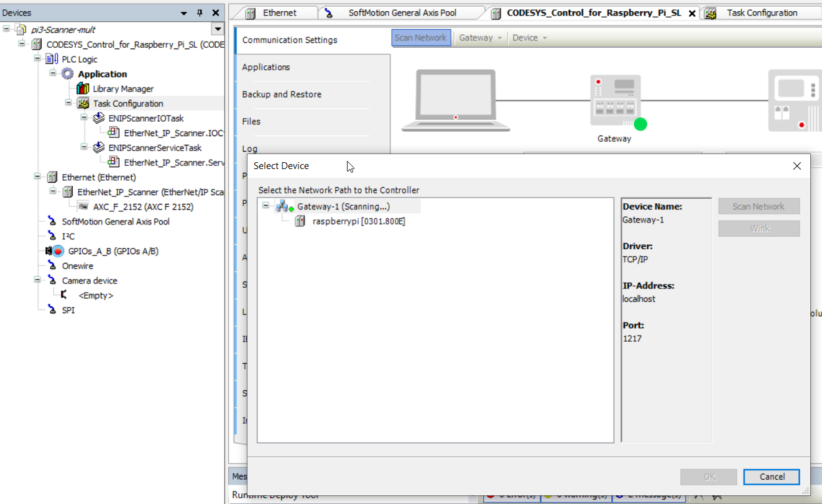Click the AXC_F_2152 adapter icon
This screenshot has height=504, width=822.
[x=83, y=207]
